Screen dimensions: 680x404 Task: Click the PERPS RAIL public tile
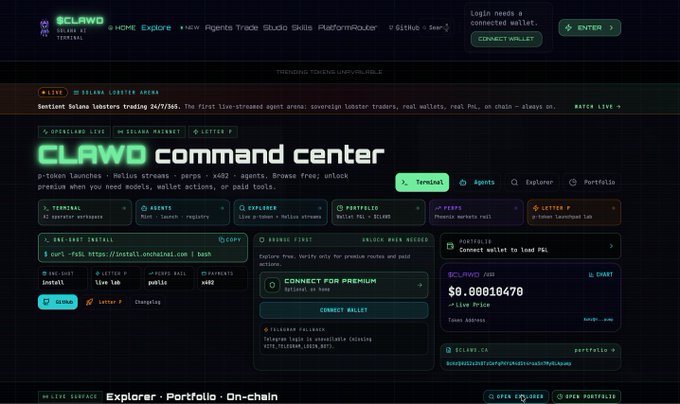(x=168, y=278)
